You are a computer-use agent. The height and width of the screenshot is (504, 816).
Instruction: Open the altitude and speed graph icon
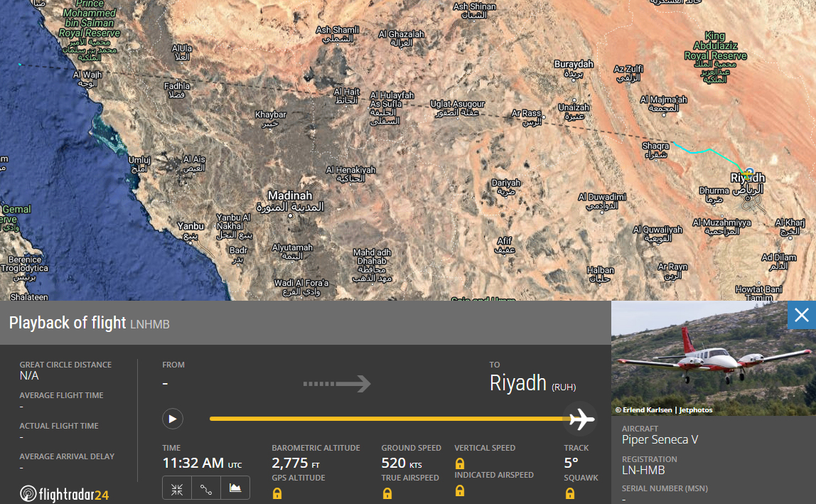[x=235, y=489]
